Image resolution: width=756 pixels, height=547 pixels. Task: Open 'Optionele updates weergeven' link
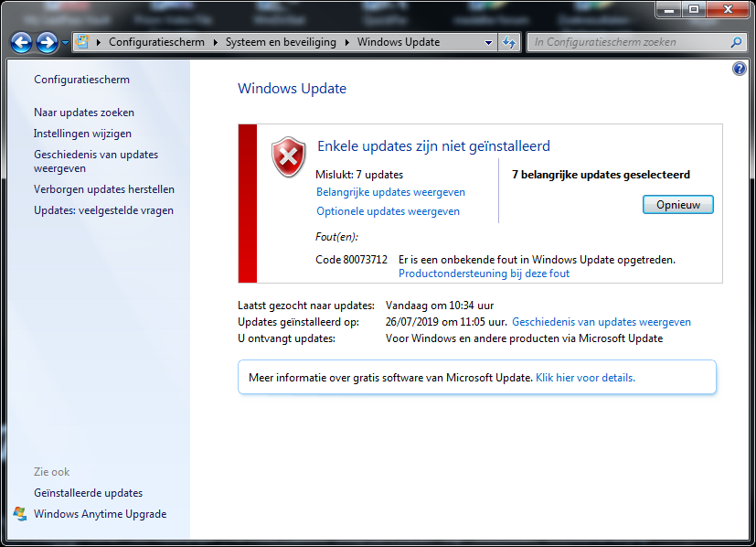[388, 211]
